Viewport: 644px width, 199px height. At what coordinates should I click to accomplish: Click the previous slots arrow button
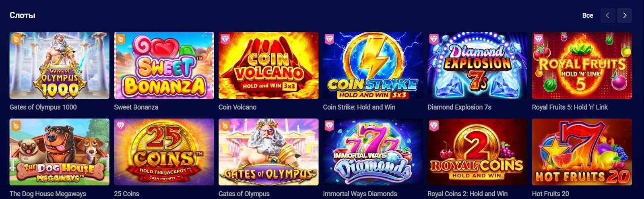(x=607, y=16)
